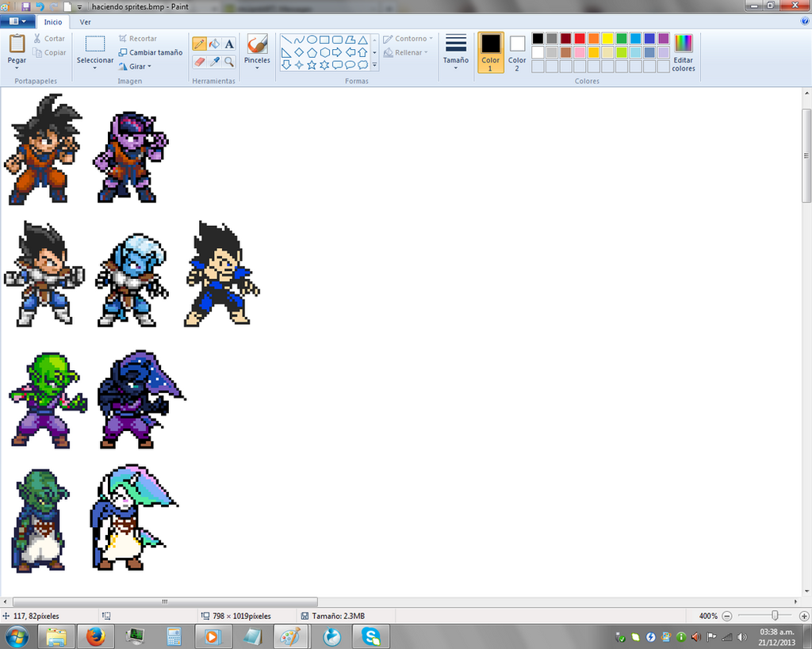
Task: Open the Pegar dropdown arrow
Action: click(17, 68)
